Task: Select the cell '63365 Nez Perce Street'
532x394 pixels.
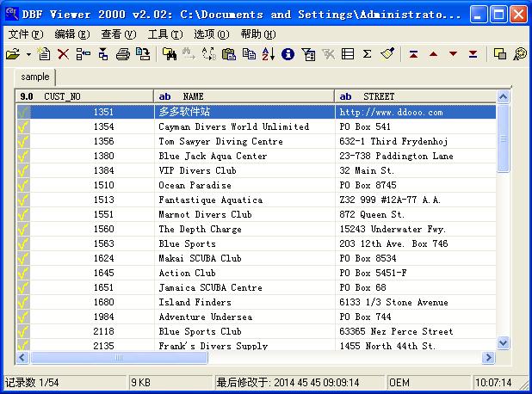Action: 416,331
